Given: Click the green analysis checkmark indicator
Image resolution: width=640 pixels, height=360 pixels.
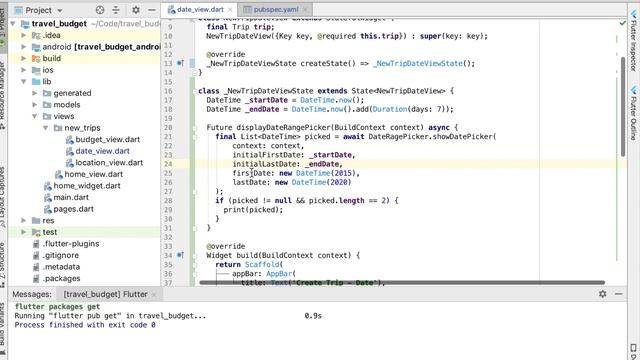Looking at the screenshot, I should pyautogui.click(x=622, y=23).
